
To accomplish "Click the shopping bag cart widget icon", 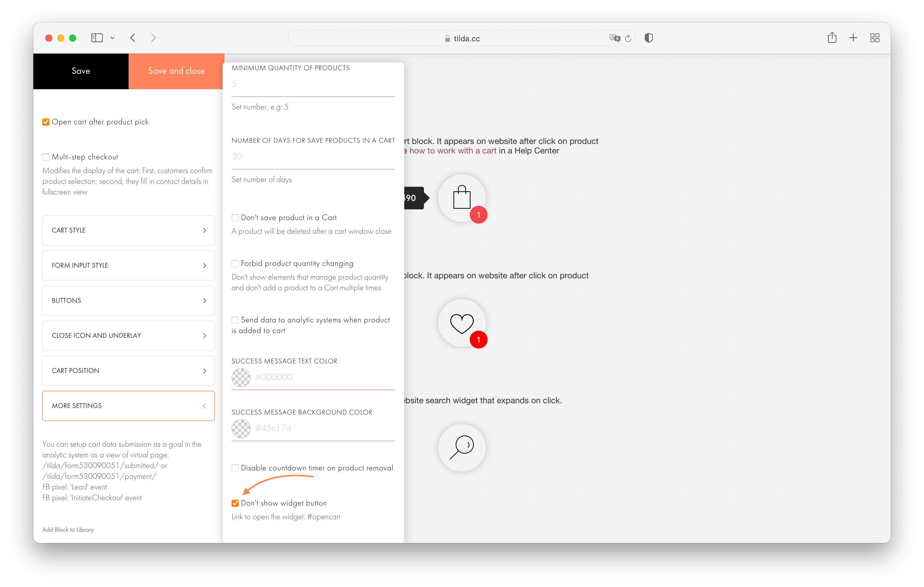I will pos(462,198).
